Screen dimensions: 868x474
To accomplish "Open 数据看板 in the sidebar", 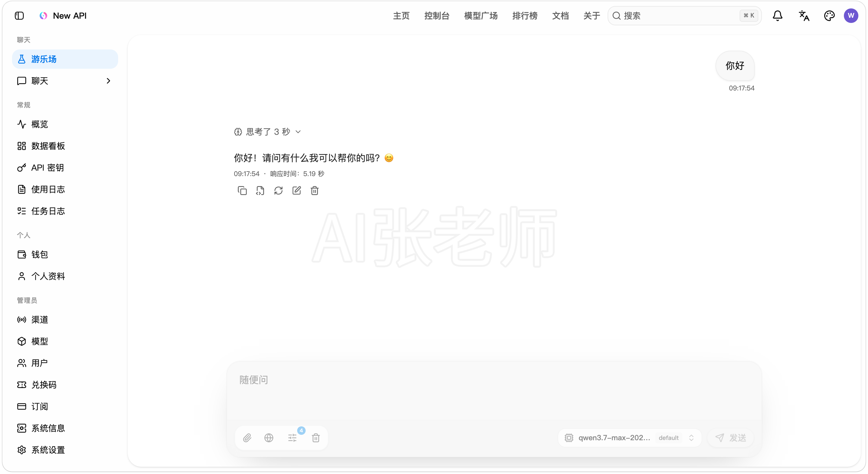I will click(x=65, y=146).
